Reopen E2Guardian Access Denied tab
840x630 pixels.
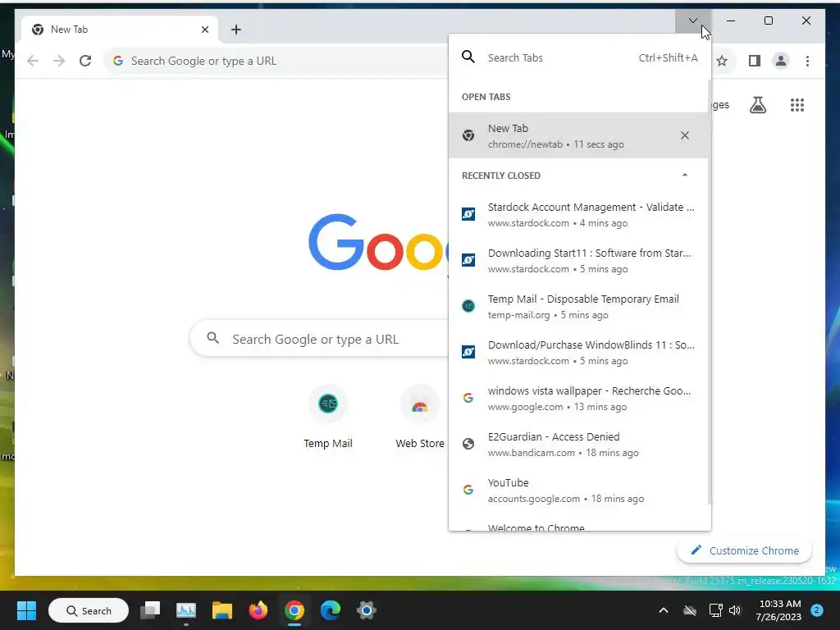[578, 445]
